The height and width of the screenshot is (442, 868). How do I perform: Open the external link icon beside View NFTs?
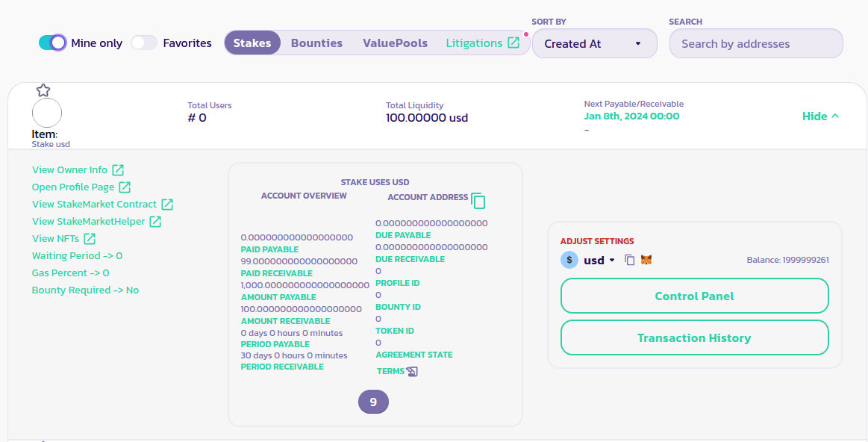[x=90, y=239]
